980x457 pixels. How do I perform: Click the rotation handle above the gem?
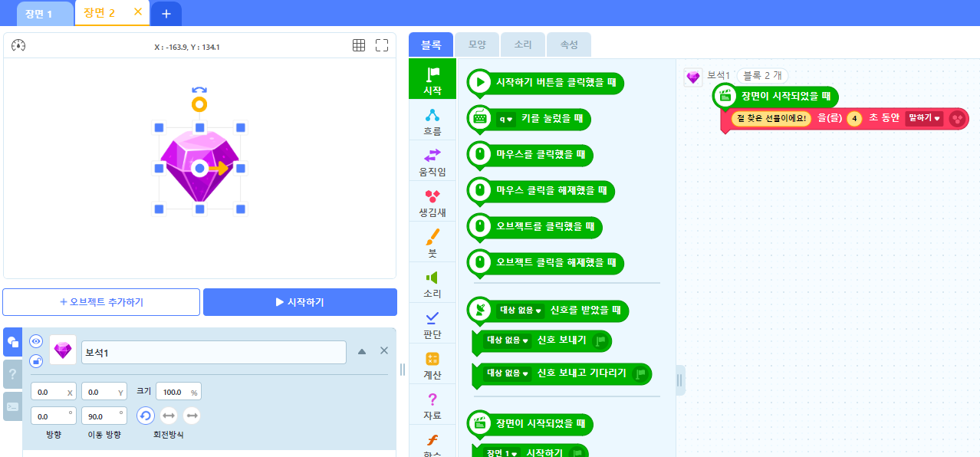tap(199, 104)
